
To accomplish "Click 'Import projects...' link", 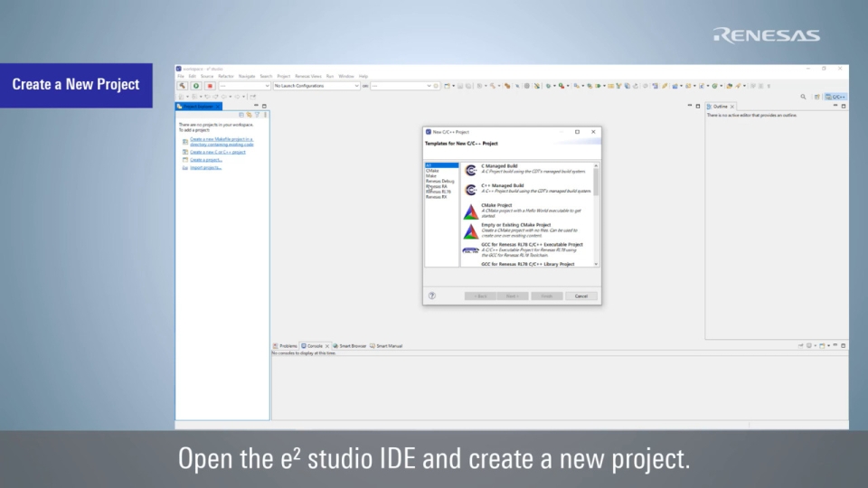I will click(205, 168).
